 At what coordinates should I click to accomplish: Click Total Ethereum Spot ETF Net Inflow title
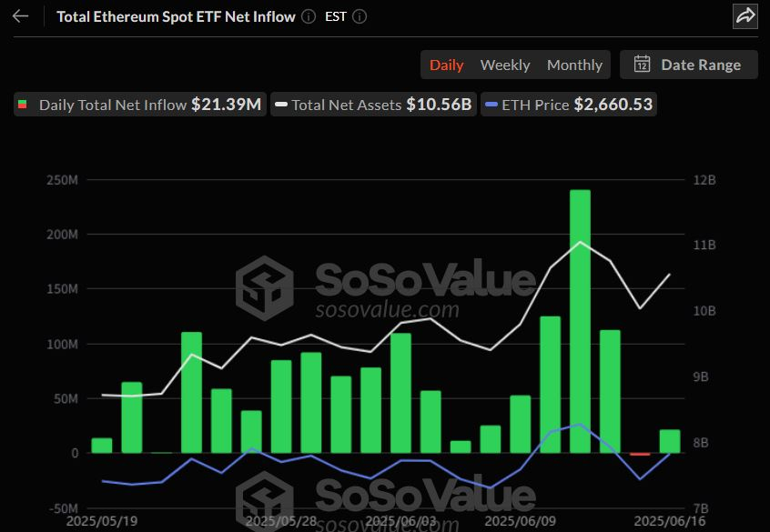[176, 16]
